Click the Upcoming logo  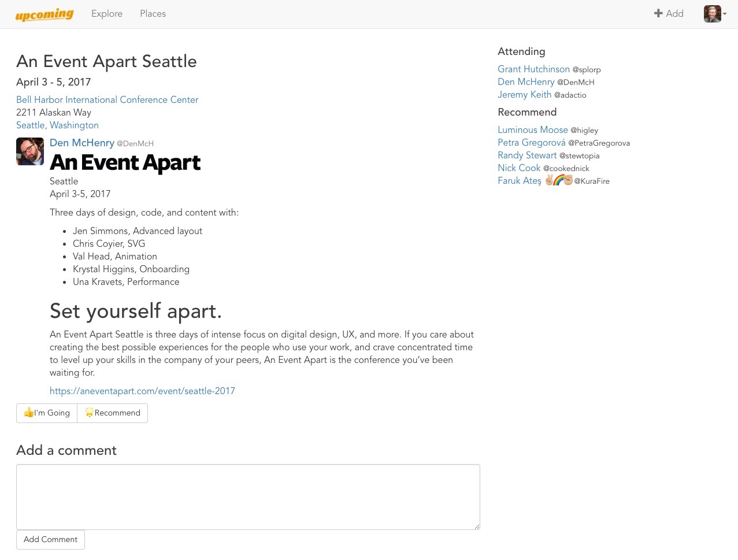(x=44, y=14)
